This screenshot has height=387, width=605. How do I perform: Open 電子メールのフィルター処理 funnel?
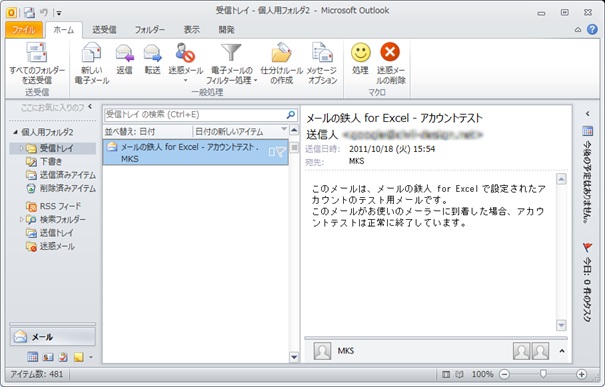231,63
